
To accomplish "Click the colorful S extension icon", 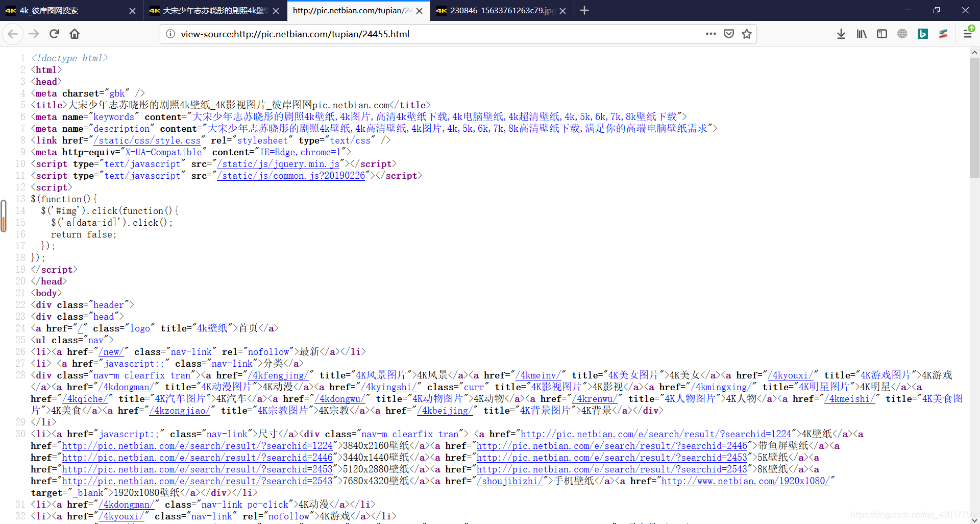I will coord(943,34).
